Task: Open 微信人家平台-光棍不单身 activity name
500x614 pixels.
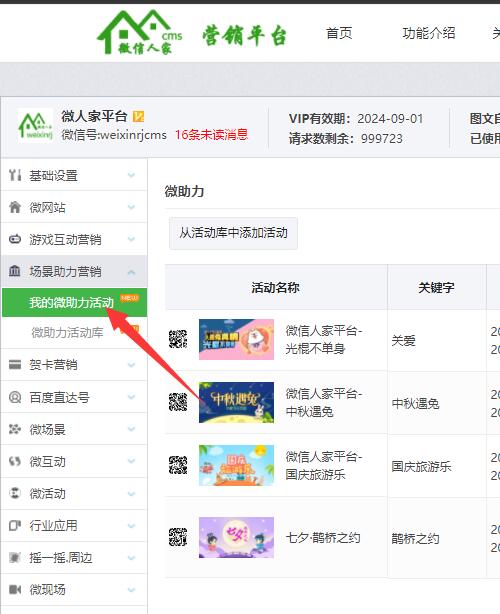Action: [x=324, y=340]
